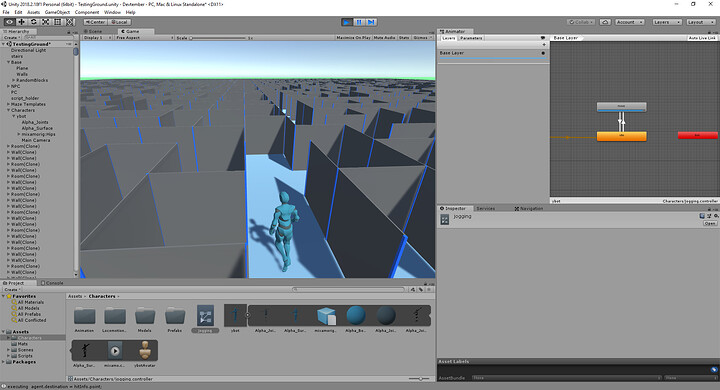Open Project Create dropdown
720x390 pixels.
pyautogui.click(x=11, y=289)
